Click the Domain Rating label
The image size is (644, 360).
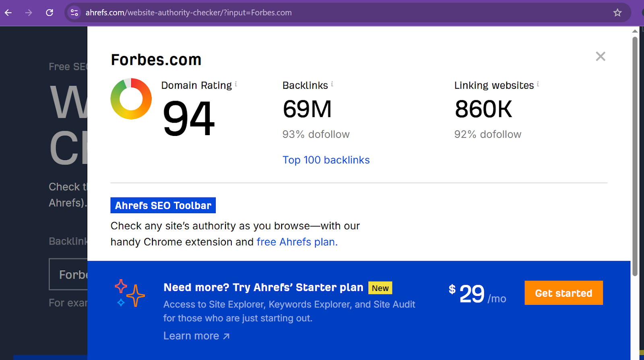196,86
